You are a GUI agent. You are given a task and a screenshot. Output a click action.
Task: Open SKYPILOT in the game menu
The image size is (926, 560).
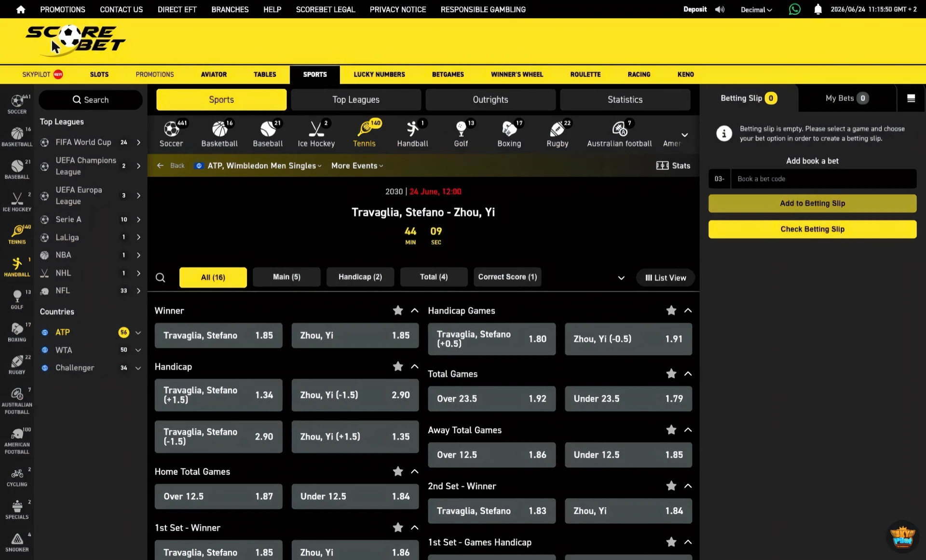click(42, 74)
